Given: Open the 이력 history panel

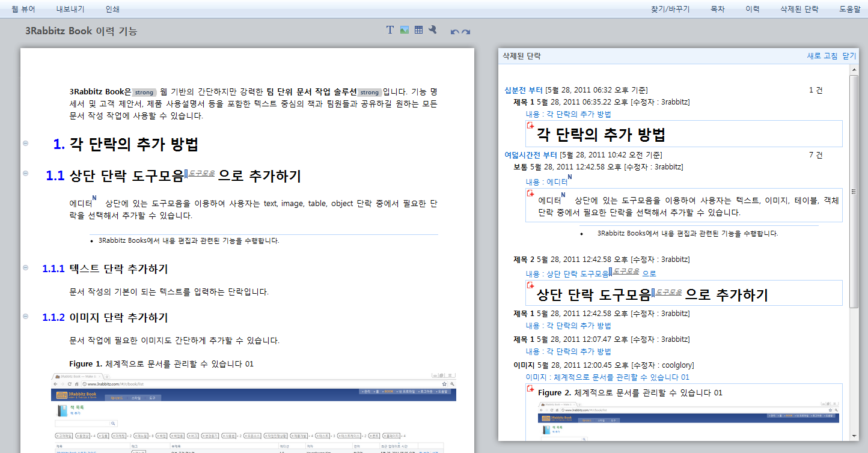Looking at the screenshot, I should point(753,9).
